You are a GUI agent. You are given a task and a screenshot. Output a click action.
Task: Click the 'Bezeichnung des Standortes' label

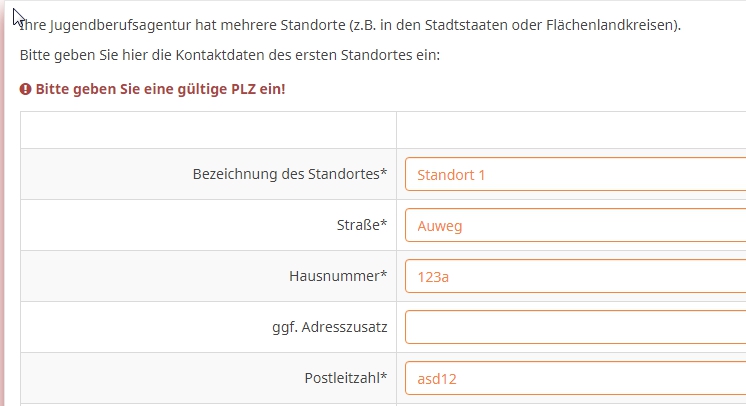tap(286, 174)
